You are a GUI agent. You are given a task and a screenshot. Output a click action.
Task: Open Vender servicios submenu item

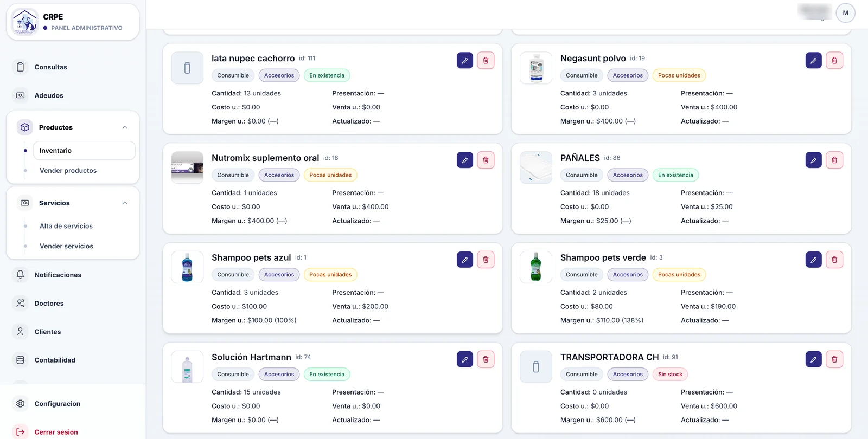(x=84, y=246)
